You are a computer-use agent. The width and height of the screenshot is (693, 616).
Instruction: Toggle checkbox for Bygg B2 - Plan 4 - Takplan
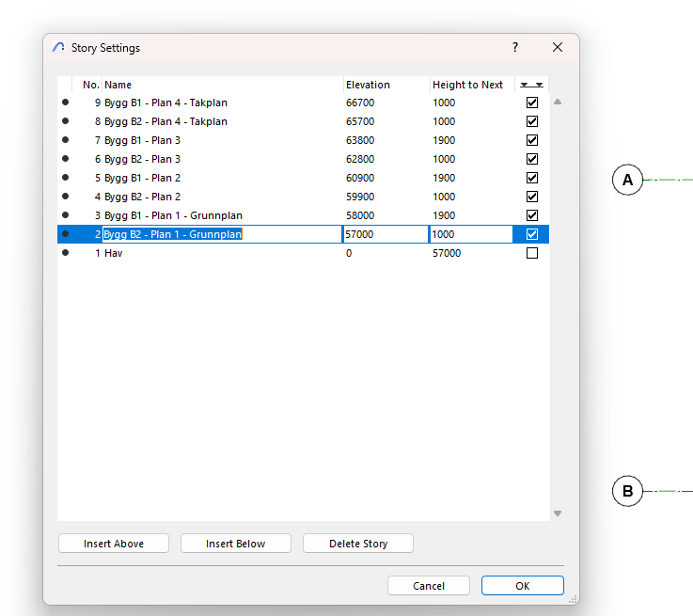point(532,121)
